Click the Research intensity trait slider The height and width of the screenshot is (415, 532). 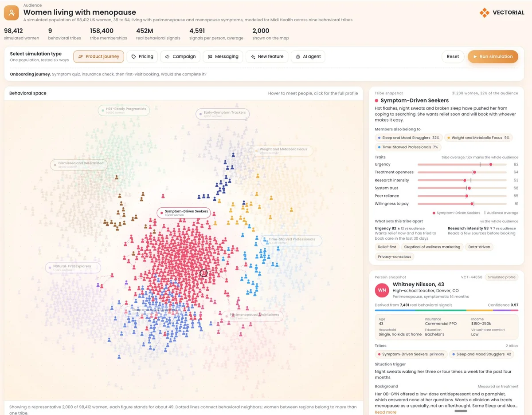click(x=462, y=180)
